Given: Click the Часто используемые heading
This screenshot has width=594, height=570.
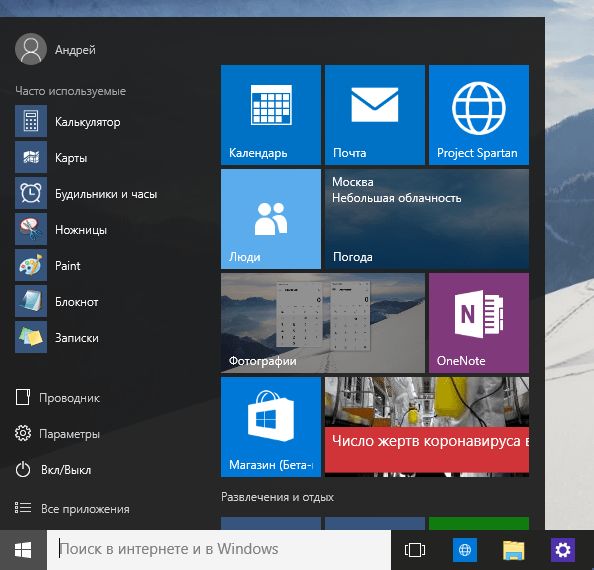Looking at the screenshot, I should pos(70,91).
